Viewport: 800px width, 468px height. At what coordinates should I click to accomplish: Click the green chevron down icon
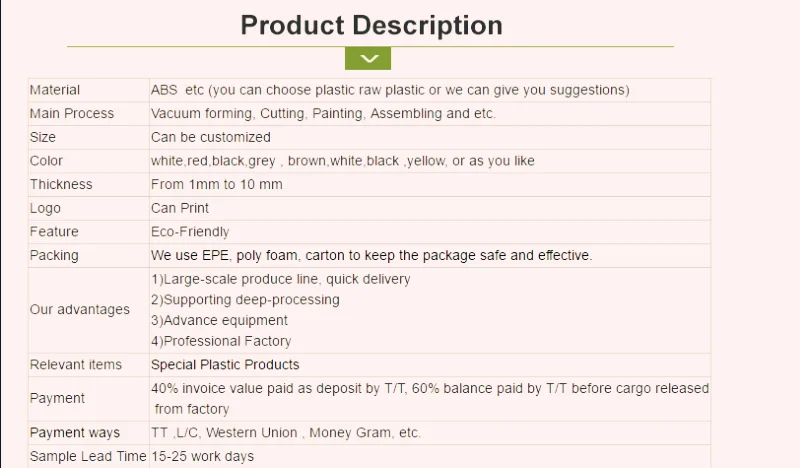pyautogui.click(x=368, y=59)
